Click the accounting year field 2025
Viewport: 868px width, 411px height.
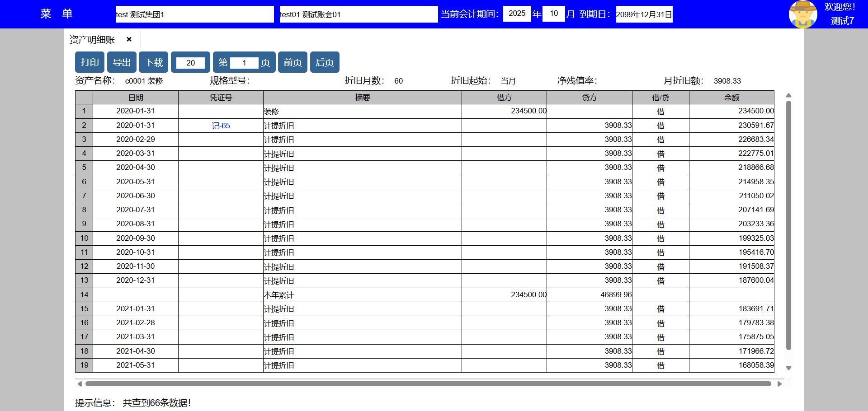(517, 14)
